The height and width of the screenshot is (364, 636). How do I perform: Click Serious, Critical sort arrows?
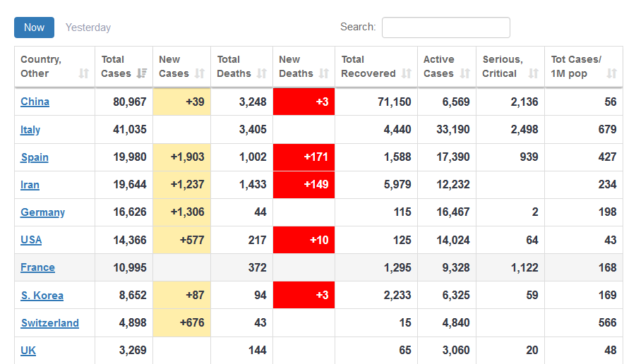click(534, 73)
